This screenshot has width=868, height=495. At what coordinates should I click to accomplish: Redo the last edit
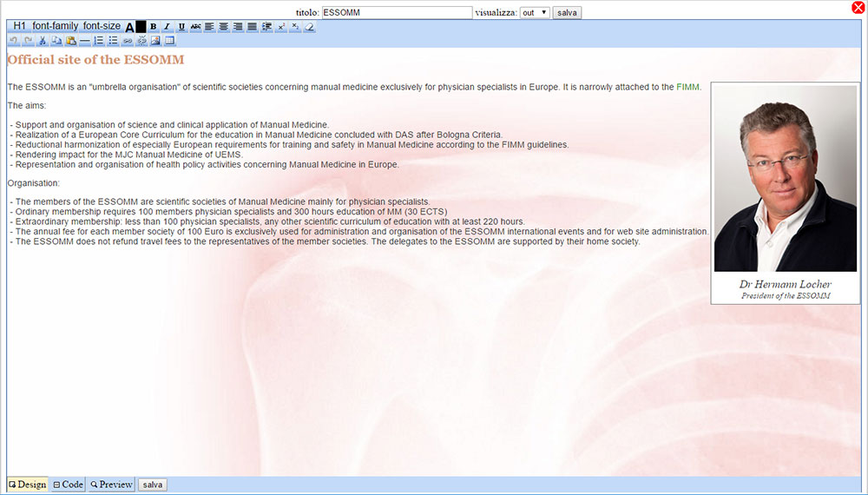pos(28,41)
